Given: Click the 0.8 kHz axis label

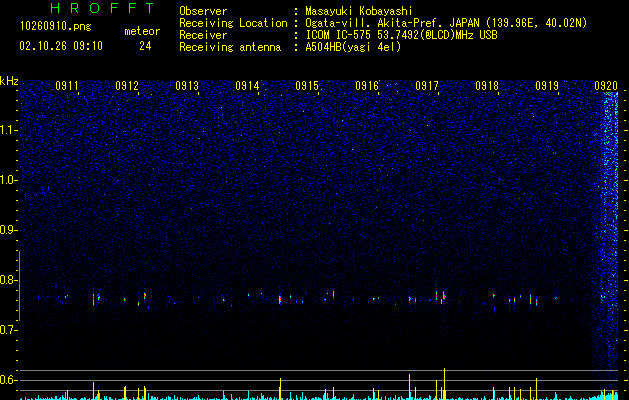Looking at the screenshot, I should (8, 280).
